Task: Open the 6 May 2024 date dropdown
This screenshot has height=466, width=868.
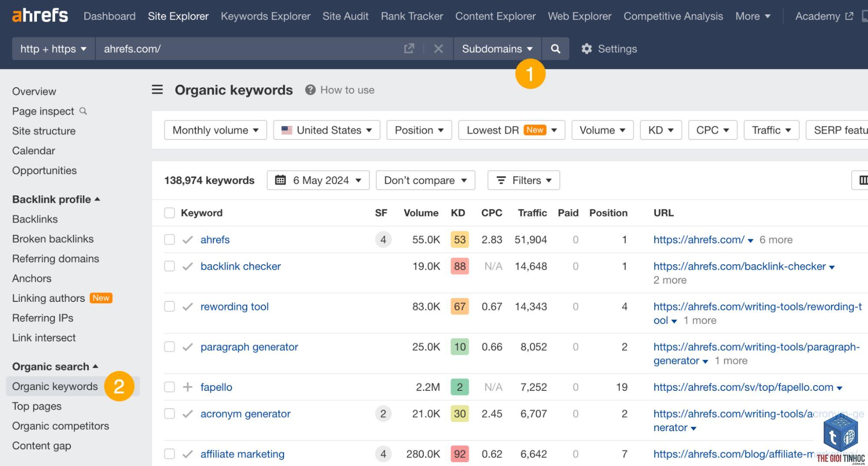Action: tap(318, 180)
